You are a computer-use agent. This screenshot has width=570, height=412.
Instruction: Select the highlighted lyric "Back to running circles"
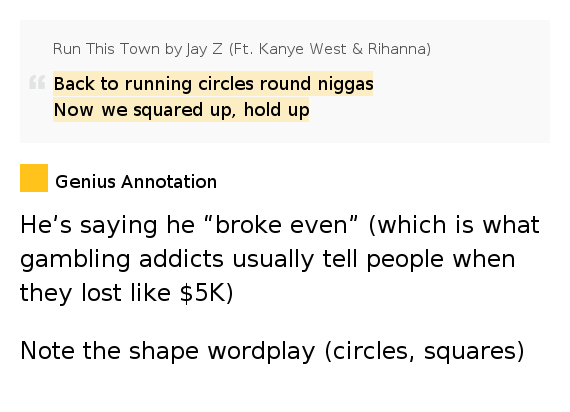click(x=154, y=84)
